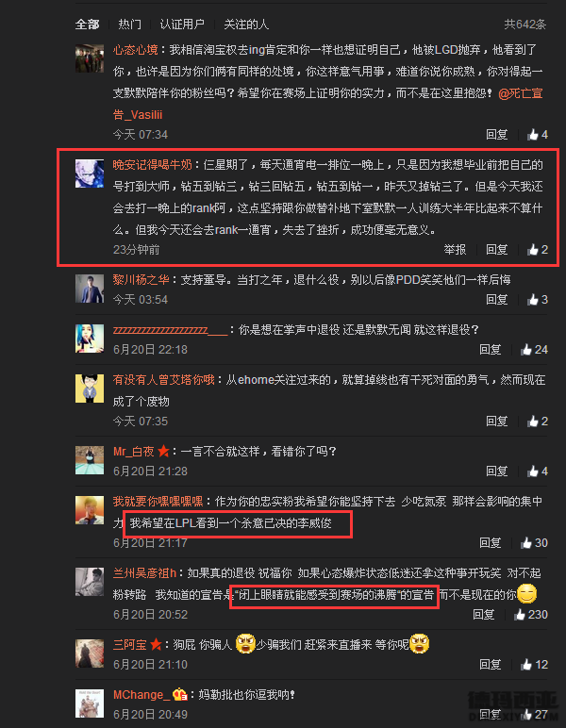Click thumbs-up with 230 likes
The width and height of the screenshot is (566, 728).
[x=531, y=615]
